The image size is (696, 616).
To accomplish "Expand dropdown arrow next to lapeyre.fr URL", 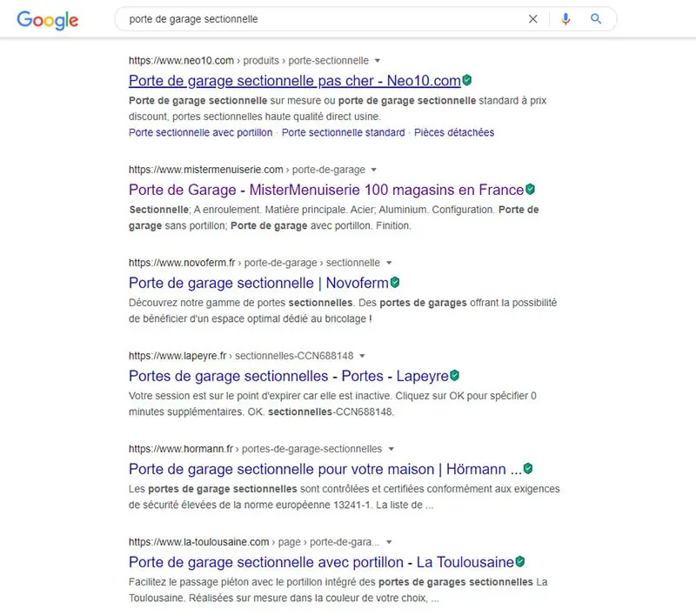I will point(362,356).
